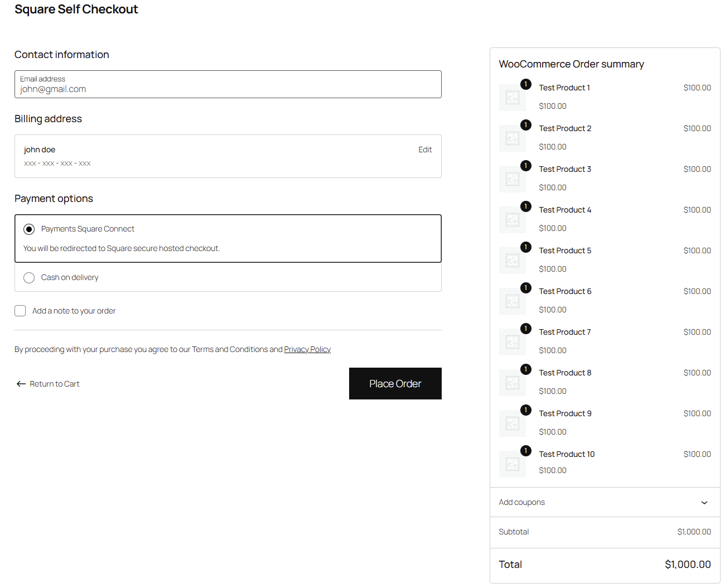The height and width of the screenshot is (588, 725).
Task: Click the Test Product 1 name
Action: [564, 88]
